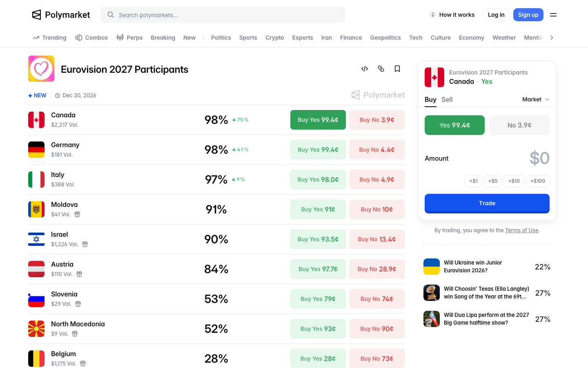This screenshot has width=588, height=368.
Task: Click the Austria rewards gift icon
Action: coord(79,274)
